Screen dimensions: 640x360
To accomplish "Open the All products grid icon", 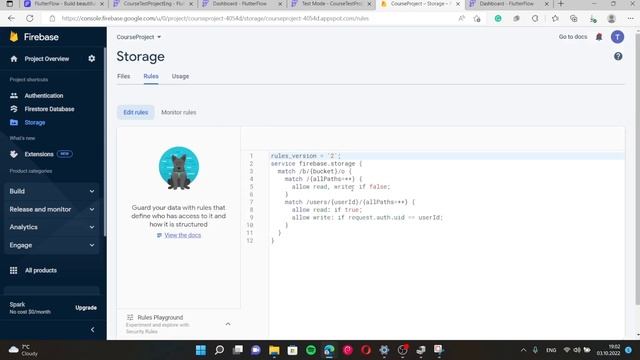I will pos(13,270).
